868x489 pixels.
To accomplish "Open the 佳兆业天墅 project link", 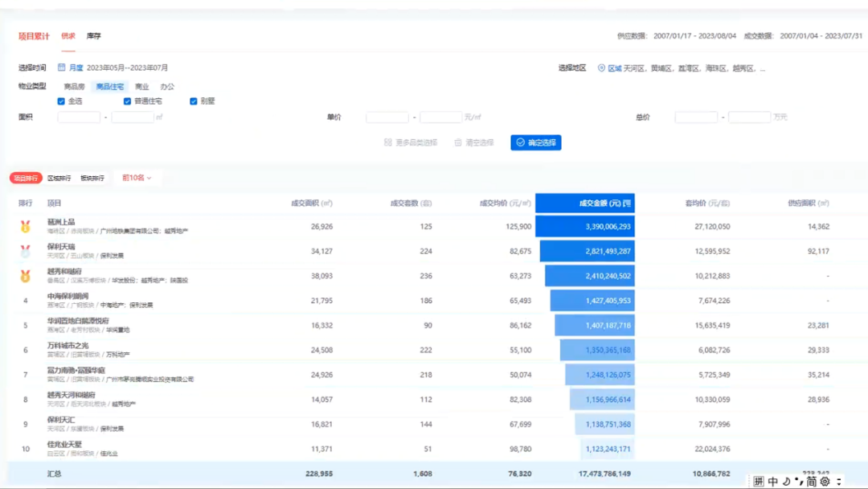I will [64, 444].
